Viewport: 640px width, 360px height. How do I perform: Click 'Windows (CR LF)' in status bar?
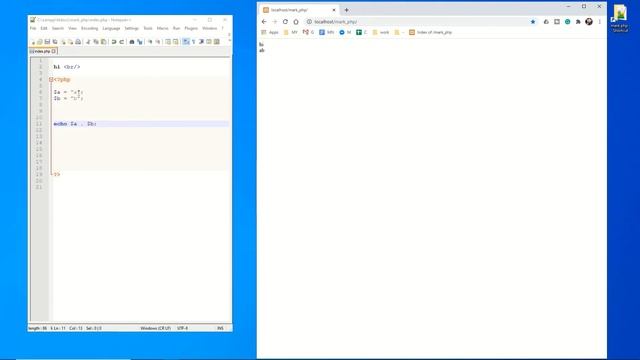pos(156,328)
